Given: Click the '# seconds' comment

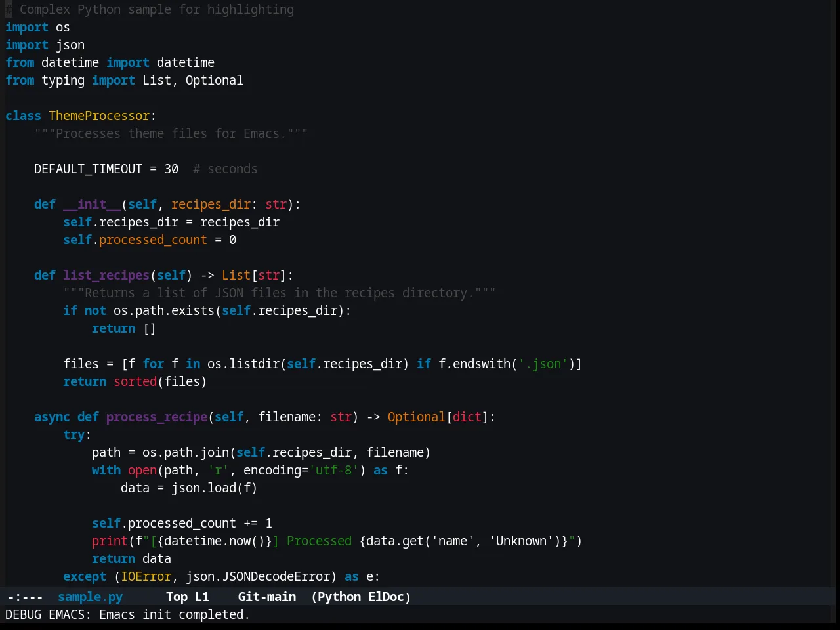Looking at the screenshot, I should (225, 169).
